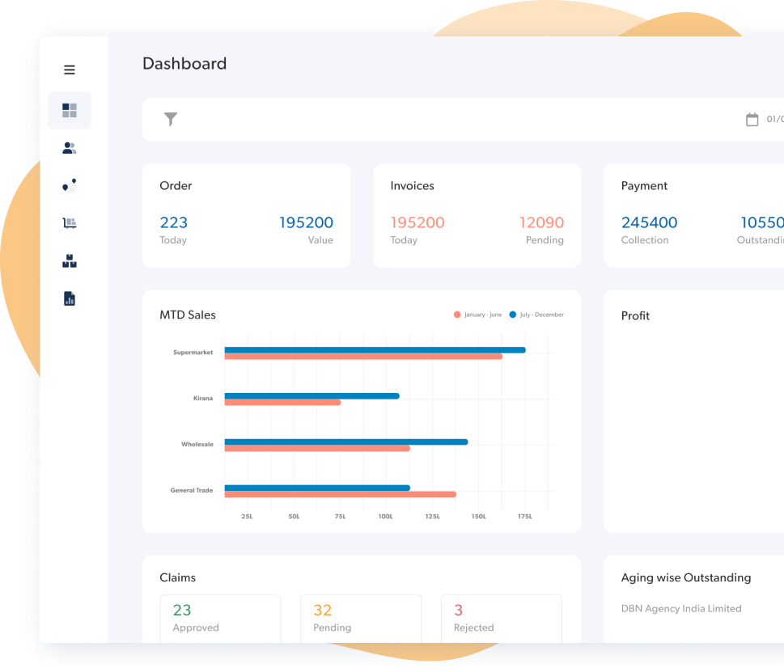Click the Pending claims card
The width and height of the screenshot is (784, 672).
coord(361,619)
